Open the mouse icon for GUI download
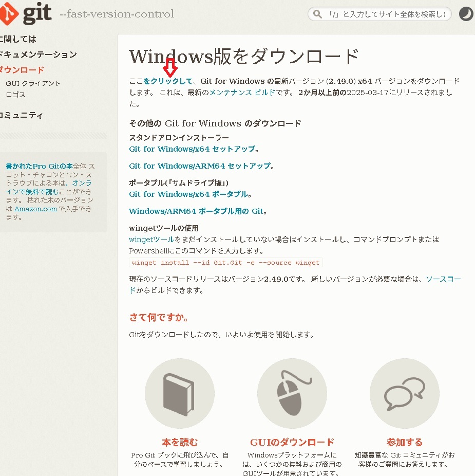 click(292, 393)
